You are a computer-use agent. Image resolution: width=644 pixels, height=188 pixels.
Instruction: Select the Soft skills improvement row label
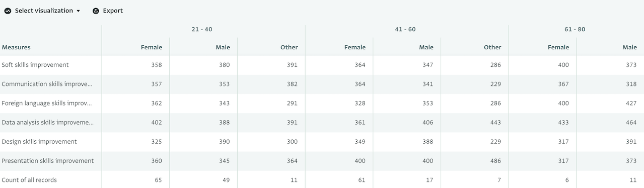click(35, 65)
